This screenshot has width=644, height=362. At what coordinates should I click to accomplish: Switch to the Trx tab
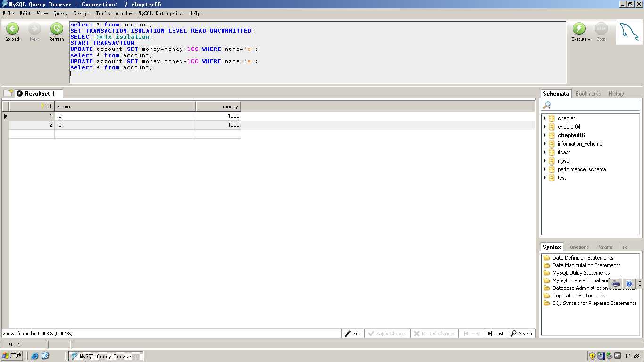[623, 247]
